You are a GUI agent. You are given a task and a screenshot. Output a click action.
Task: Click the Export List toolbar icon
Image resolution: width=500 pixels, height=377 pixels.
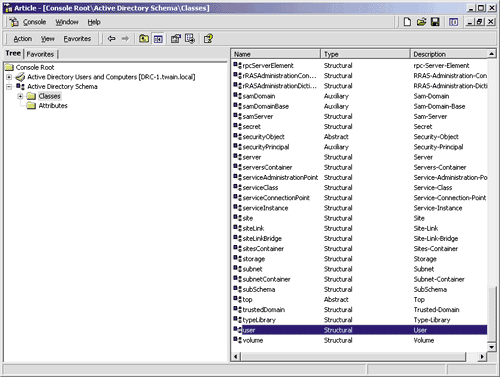pyautogui.click(x=190, y=39)
